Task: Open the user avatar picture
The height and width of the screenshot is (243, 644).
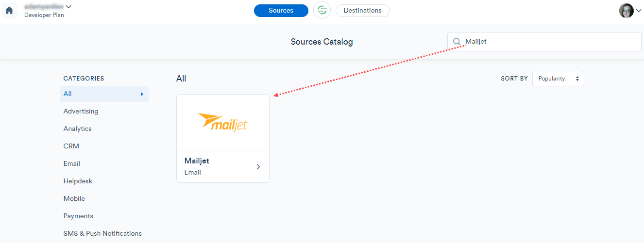Action: pos(627,11)
